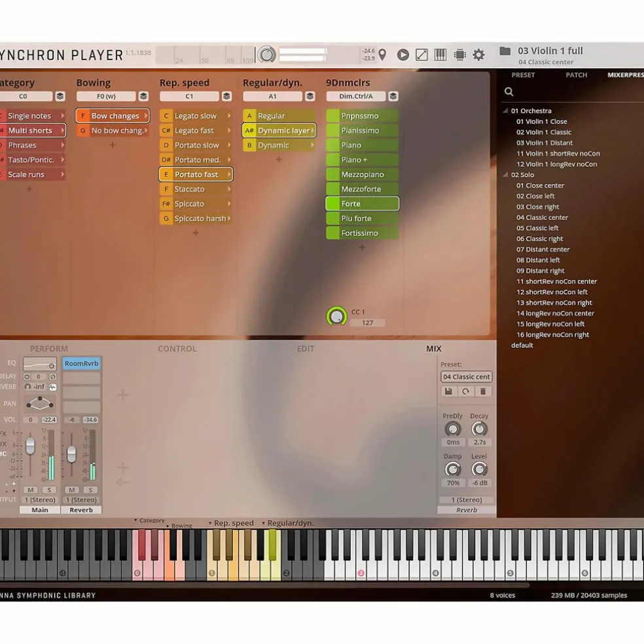The width and height of the screenshot is (644, 644).
Task: Click the stack icon beside the A1 field
Action: coord(310,96)
